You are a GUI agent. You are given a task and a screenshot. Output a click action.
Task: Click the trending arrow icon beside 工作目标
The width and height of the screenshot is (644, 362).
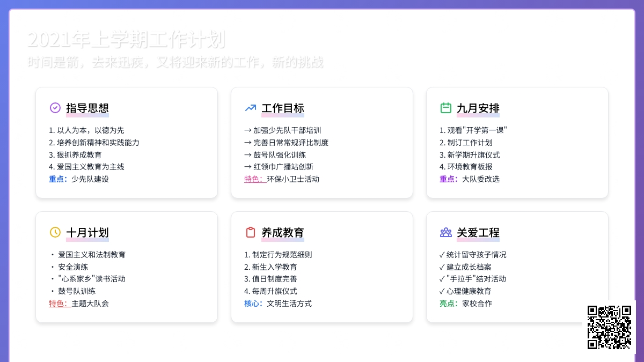[251, 108]
